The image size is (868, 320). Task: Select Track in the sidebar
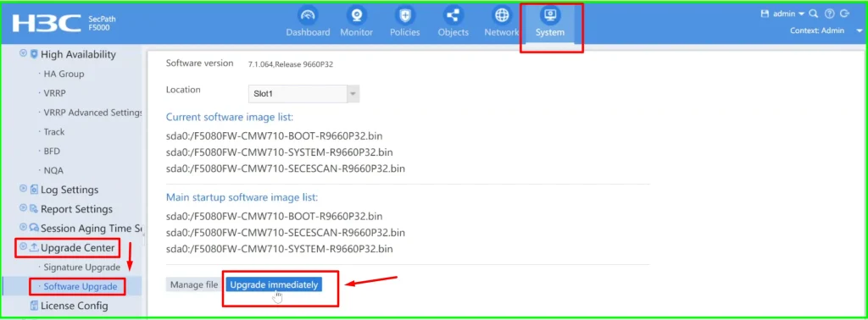54,131
